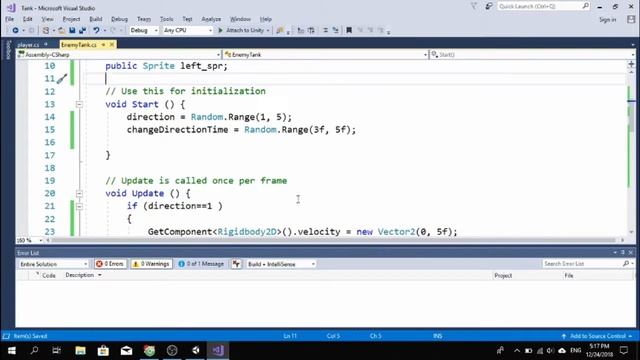Image resolution: width=640 pixels, height=360 pixels.
Task: Open the Any CPU platform dropdown
Action: 187,30
